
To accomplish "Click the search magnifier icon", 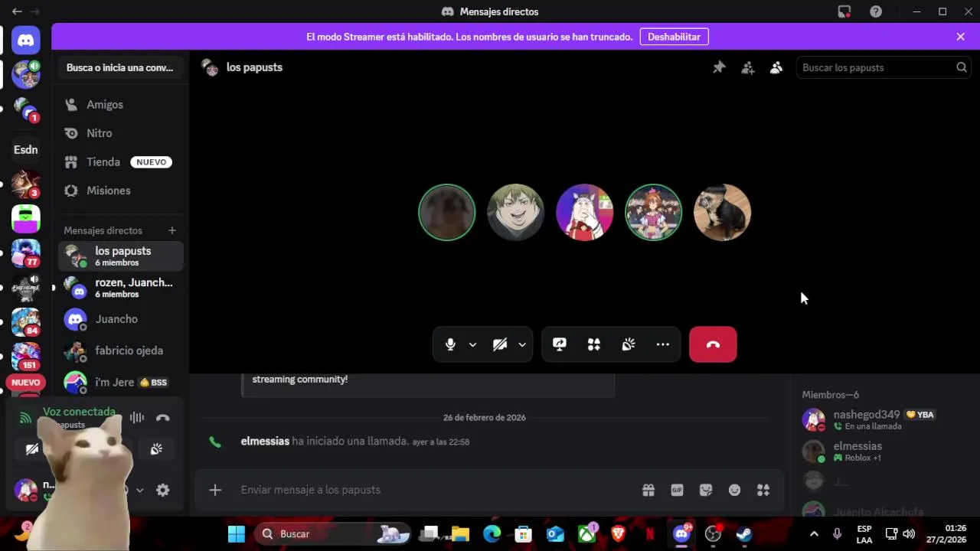I will pos(962,67).
